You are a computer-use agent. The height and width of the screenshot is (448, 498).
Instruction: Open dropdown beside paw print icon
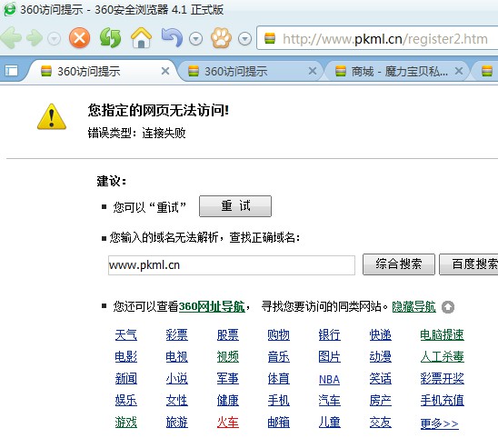click(244, 39)
